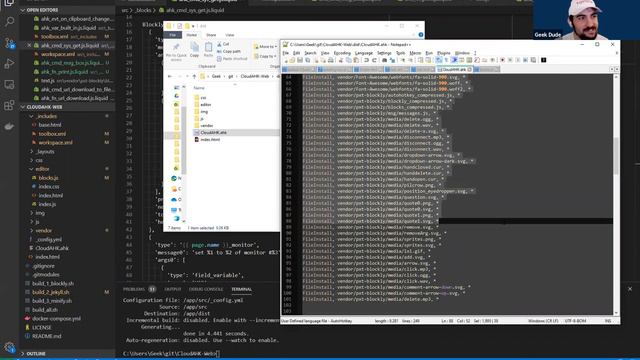Screen dimensions: 640x360
Task: Open the Notepad++ File menu
Action: [x=286, y=53]
